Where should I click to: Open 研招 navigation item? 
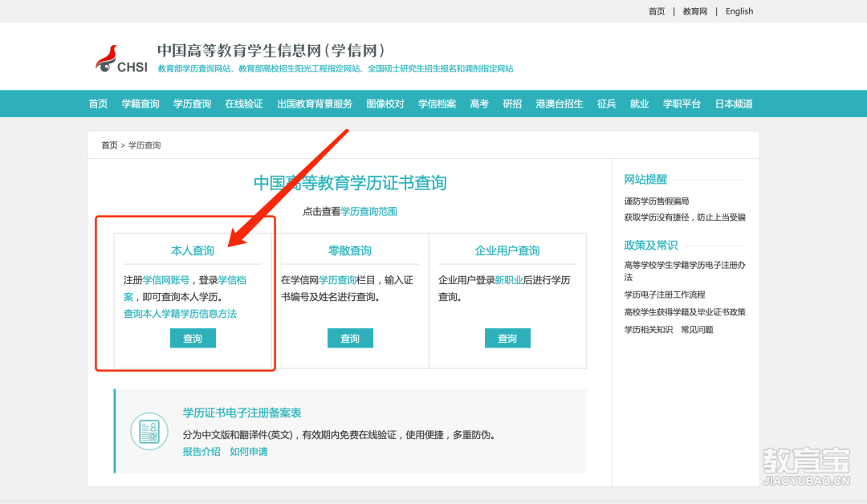click(x=512, y=104)
